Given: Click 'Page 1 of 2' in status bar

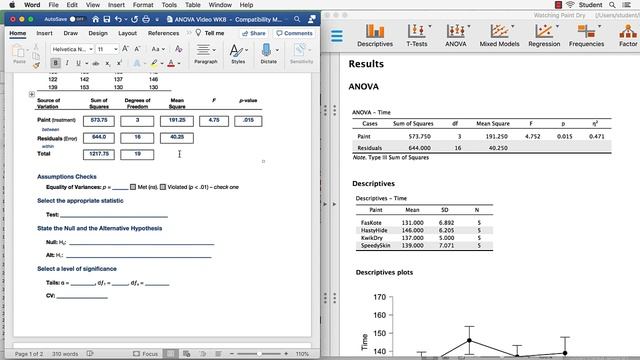Looking at the screenshot, I should click(29, 354).
